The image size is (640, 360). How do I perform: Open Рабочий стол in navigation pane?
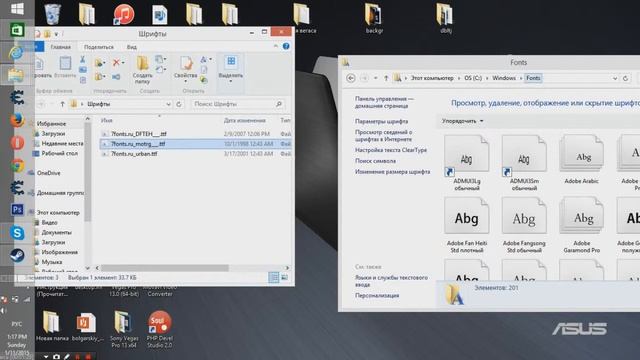click(x=60, y=153)
